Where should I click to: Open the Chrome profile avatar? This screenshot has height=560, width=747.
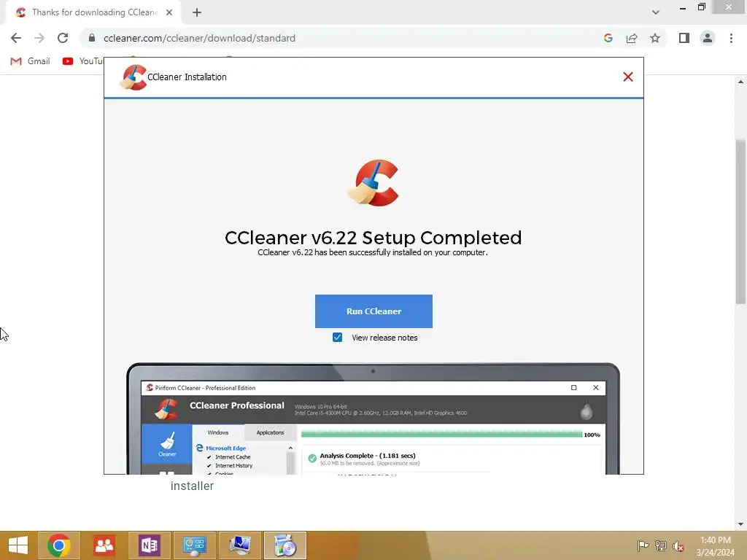708,38
